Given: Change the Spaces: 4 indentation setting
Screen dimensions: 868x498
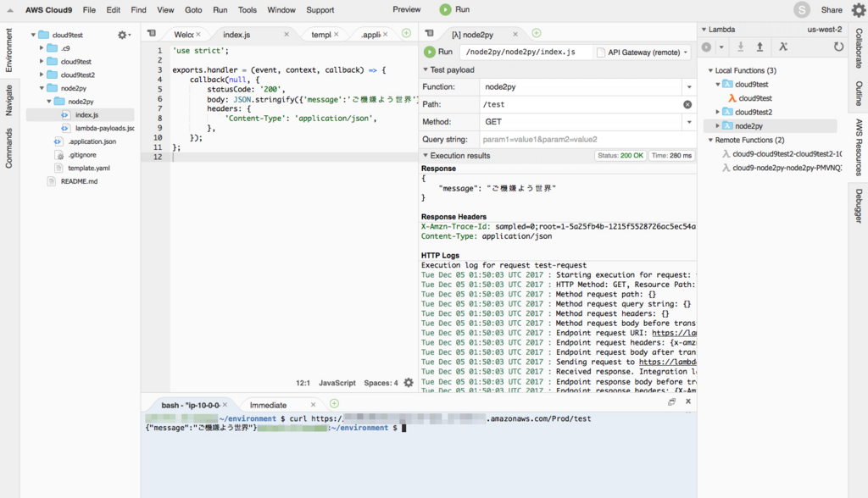Looking at the screenshot, I should pos(381,383).
